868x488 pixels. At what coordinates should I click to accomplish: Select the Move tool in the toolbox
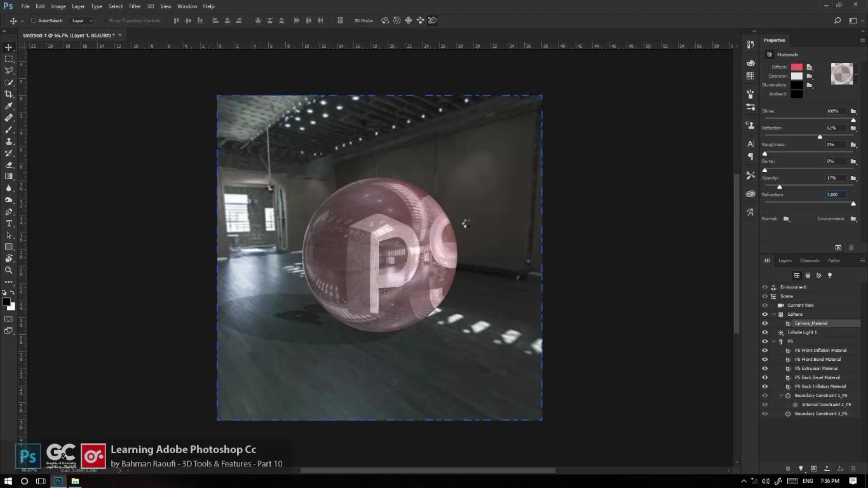tap(9, 47)
